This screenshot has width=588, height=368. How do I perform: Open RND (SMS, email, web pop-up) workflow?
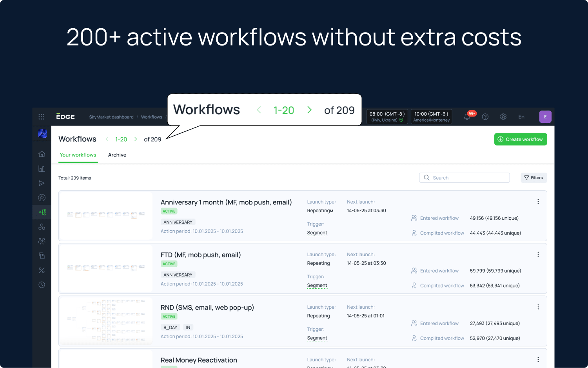(x=207, y=307)
